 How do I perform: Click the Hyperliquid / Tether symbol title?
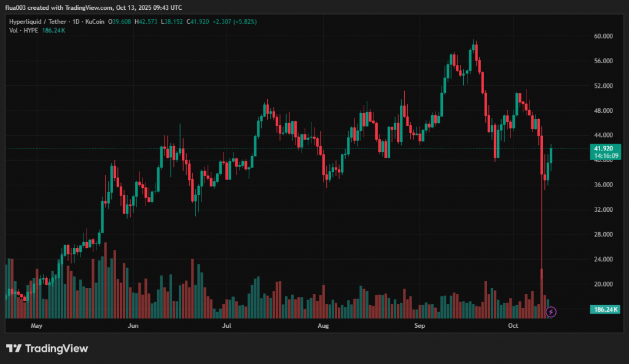pyautogui.click(x=36, y=21)
